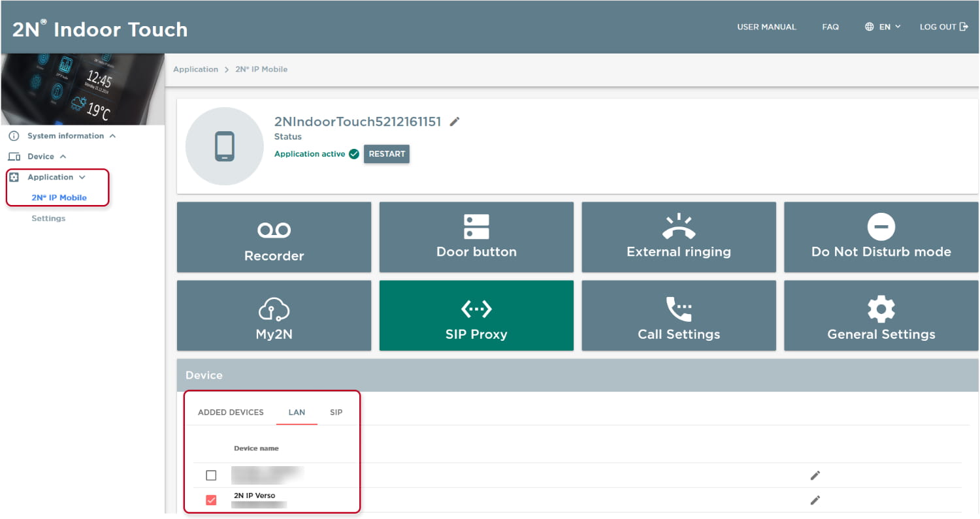Image resolution: width=980 pixels, height=519 pixels.
Task: Click Application in the breadcrumb
Action: [195, 69]
